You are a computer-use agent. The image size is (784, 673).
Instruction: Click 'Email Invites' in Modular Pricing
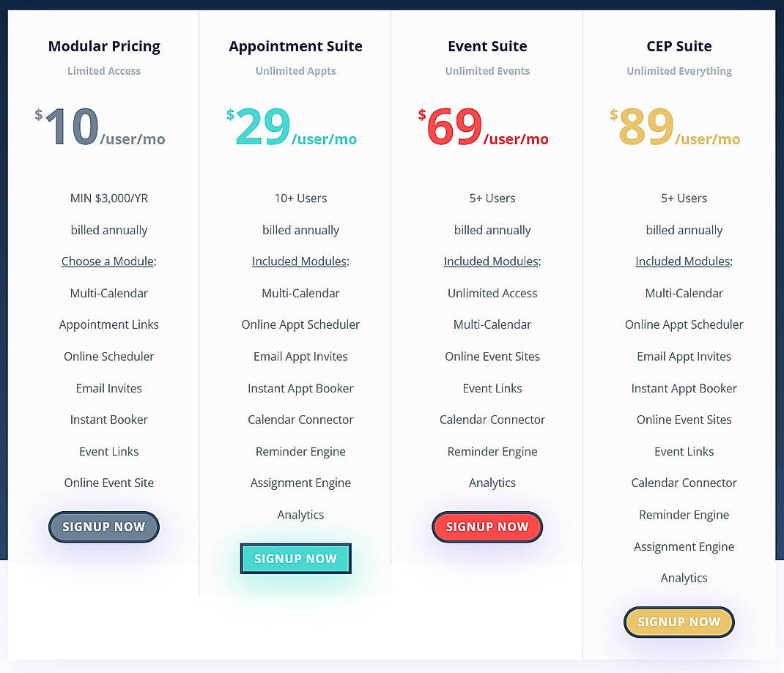click(109, 388)
